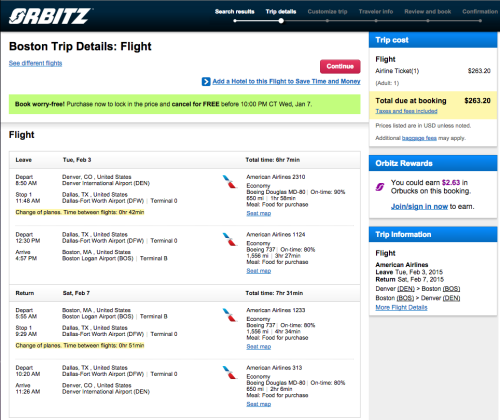Go to Search results step
The image size is (500, 420).
click(x=235, y=12)
